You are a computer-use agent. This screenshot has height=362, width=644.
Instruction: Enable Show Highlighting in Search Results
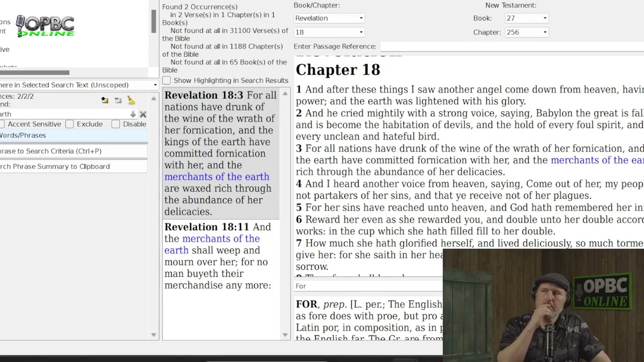[x=167, y=80]
